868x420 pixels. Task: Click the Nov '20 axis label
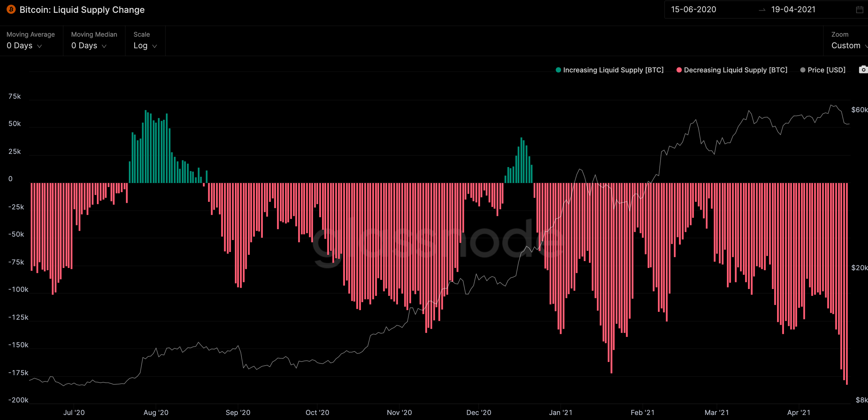click(x=399, y=412)
